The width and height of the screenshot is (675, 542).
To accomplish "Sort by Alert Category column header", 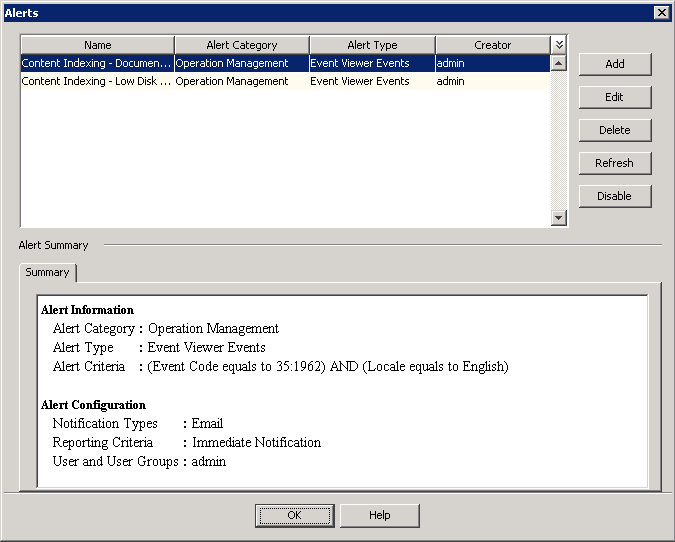I will [x=241, y=45].
